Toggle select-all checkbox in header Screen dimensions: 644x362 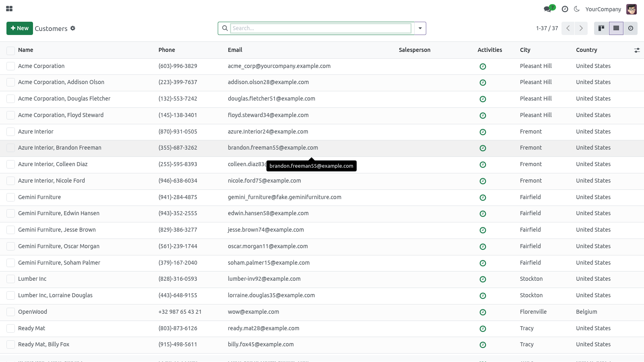10,50
